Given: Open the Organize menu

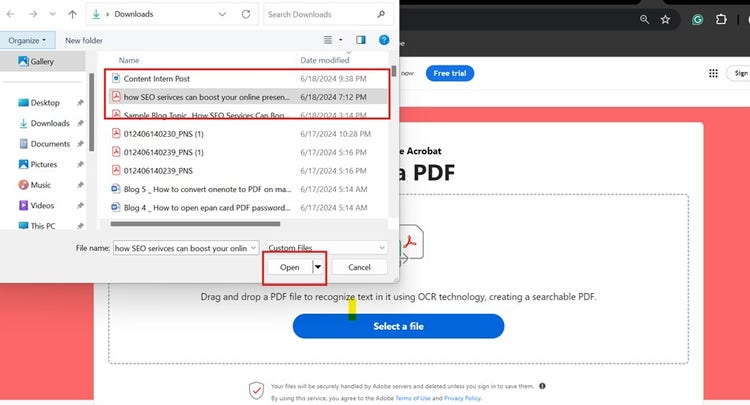Looking at the screenshot, I should point(27,41).
